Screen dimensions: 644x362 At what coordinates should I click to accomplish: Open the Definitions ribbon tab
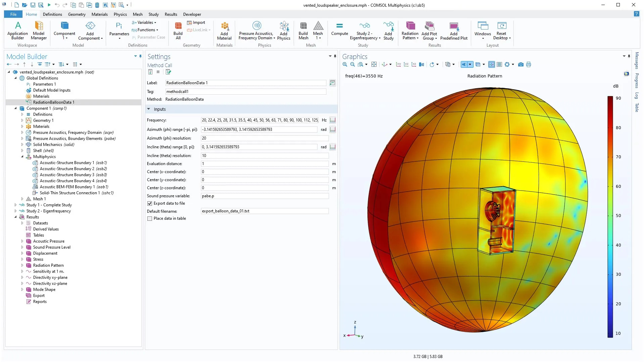52,14
